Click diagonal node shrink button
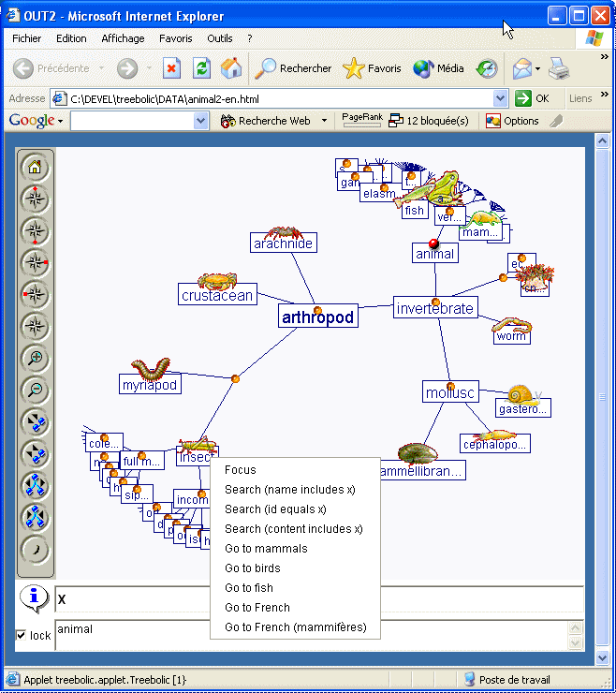The height and width of the screenshot is (693, 616). (35, 454)
